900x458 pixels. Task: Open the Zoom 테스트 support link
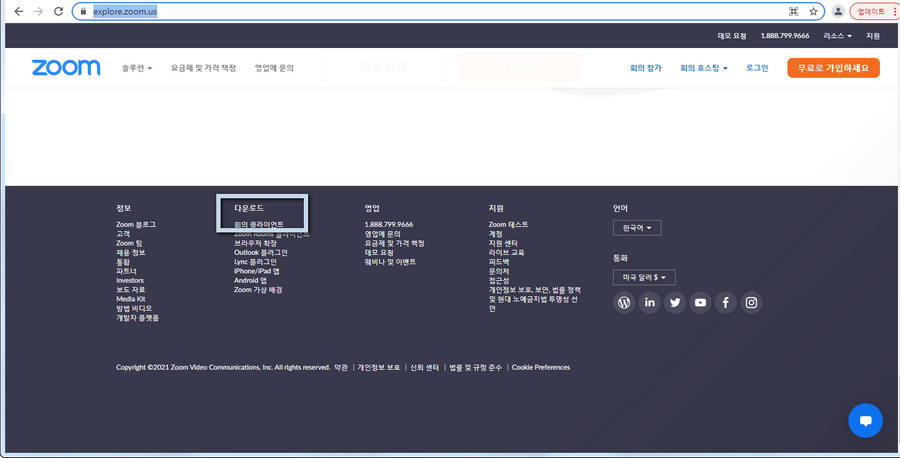508,224
